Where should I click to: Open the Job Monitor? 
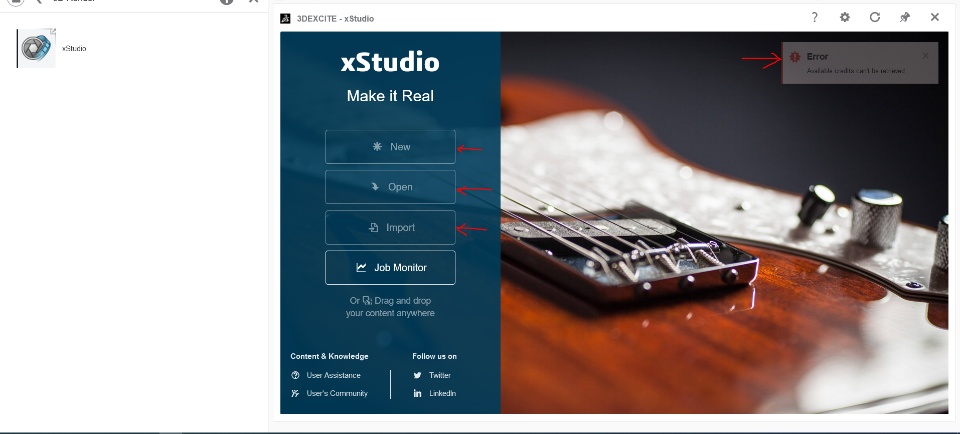(390, 268)
